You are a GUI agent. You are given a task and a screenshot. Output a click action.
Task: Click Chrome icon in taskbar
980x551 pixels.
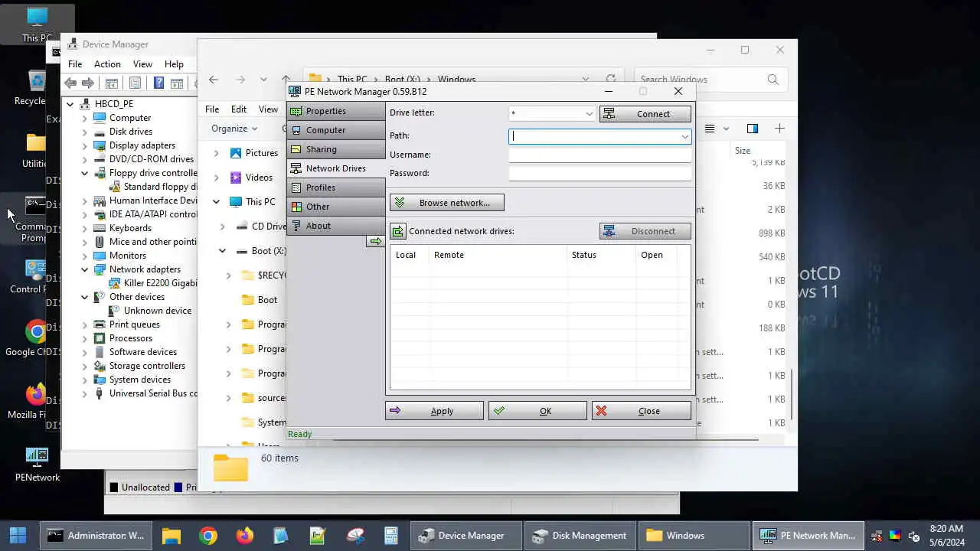tap(208, 536)
